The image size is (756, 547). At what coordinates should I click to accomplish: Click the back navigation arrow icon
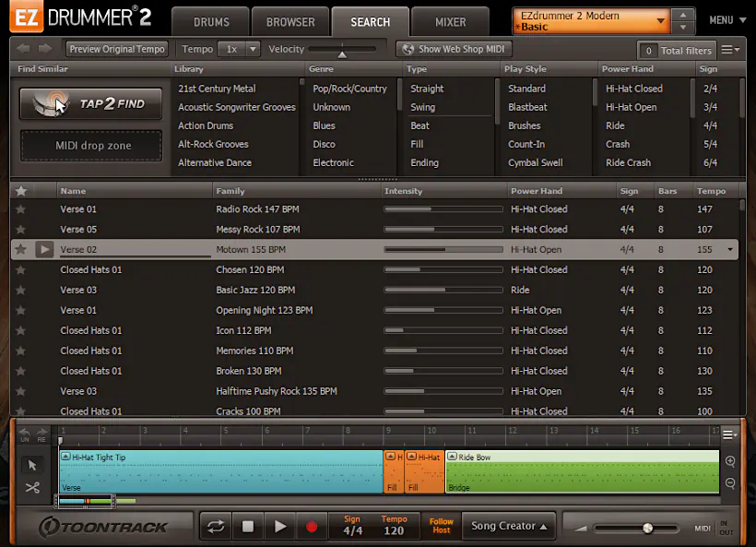click(x=23, y=48)
